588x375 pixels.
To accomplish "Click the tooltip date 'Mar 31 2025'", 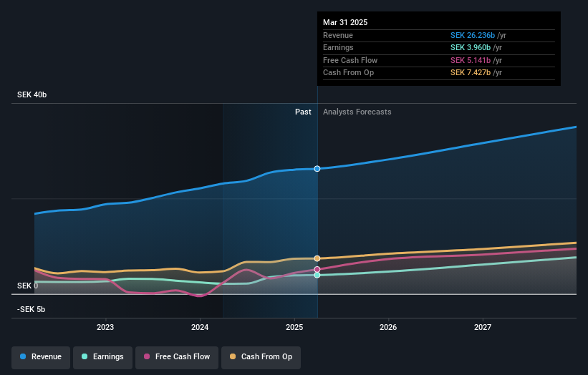I will [x=345, y=22].
